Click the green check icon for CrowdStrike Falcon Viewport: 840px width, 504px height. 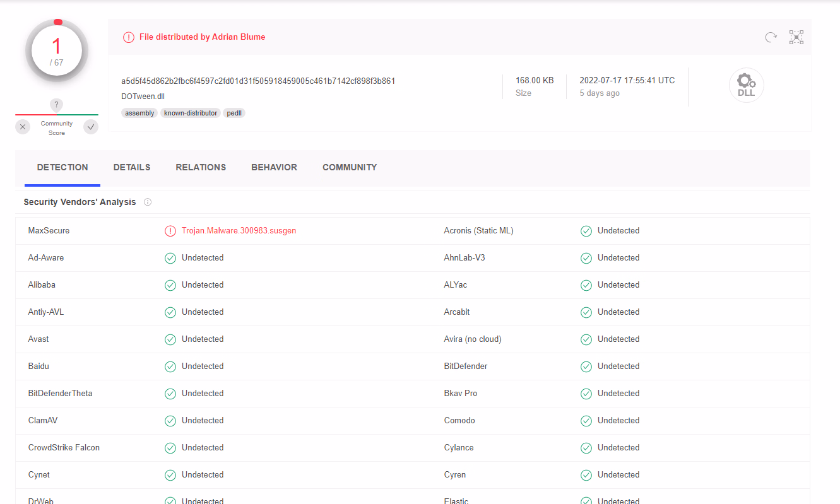(170, 448)
